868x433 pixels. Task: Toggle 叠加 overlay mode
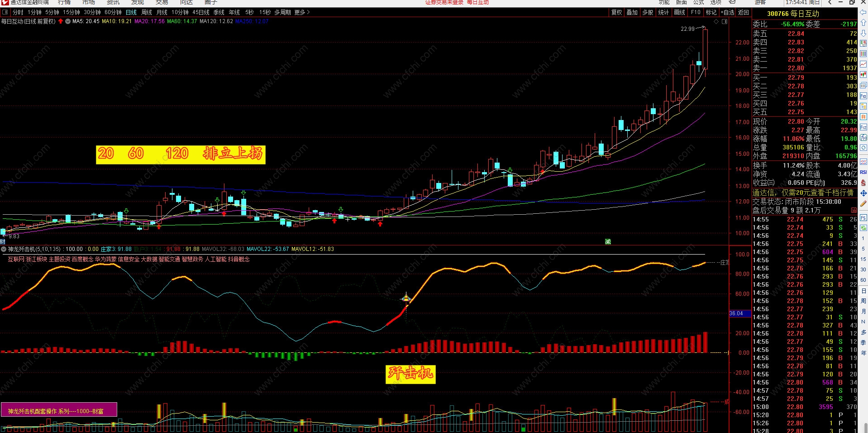click(x=632, y=12)
